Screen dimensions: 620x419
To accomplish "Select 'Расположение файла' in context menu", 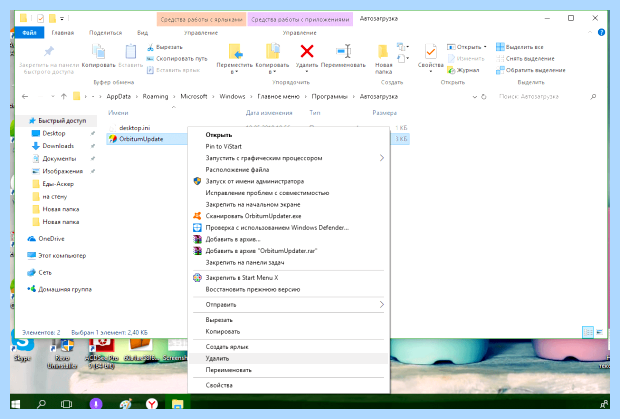I will tap(289, 170).
